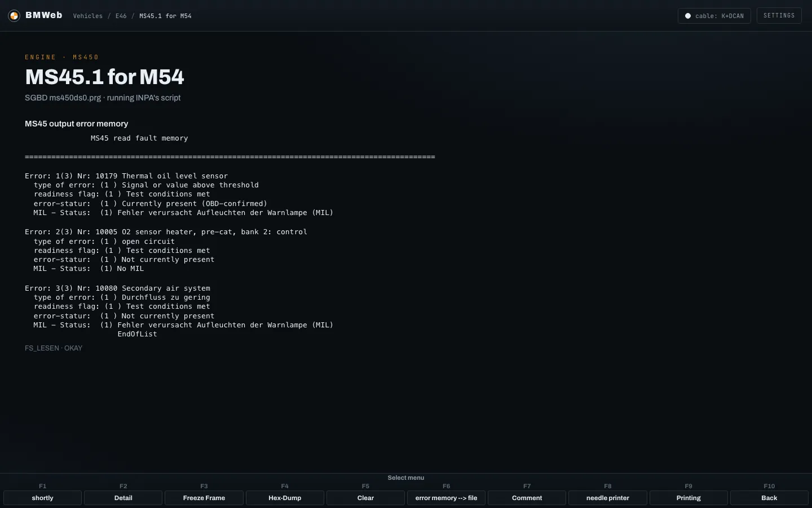Select error 10179 Thermal oil level sensor
812x508 pixels.
coord(126,176)
